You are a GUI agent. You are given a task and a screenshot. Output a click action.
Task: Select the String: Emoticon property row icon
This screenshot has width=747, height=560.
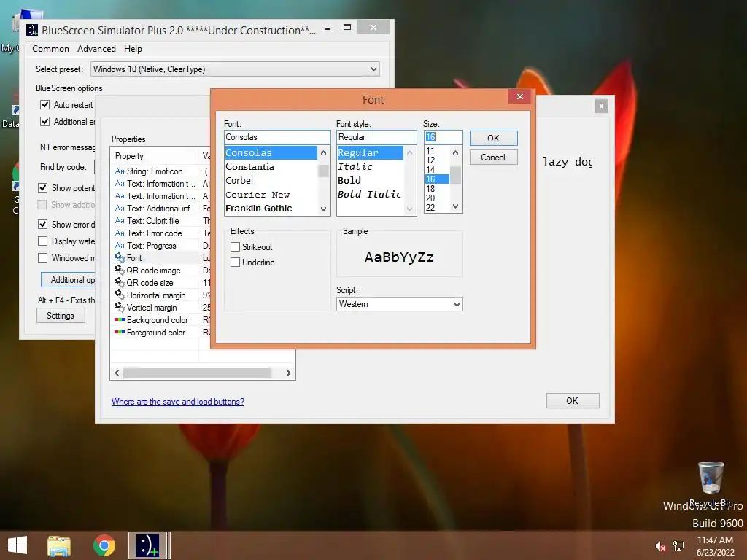coord(120,171)
